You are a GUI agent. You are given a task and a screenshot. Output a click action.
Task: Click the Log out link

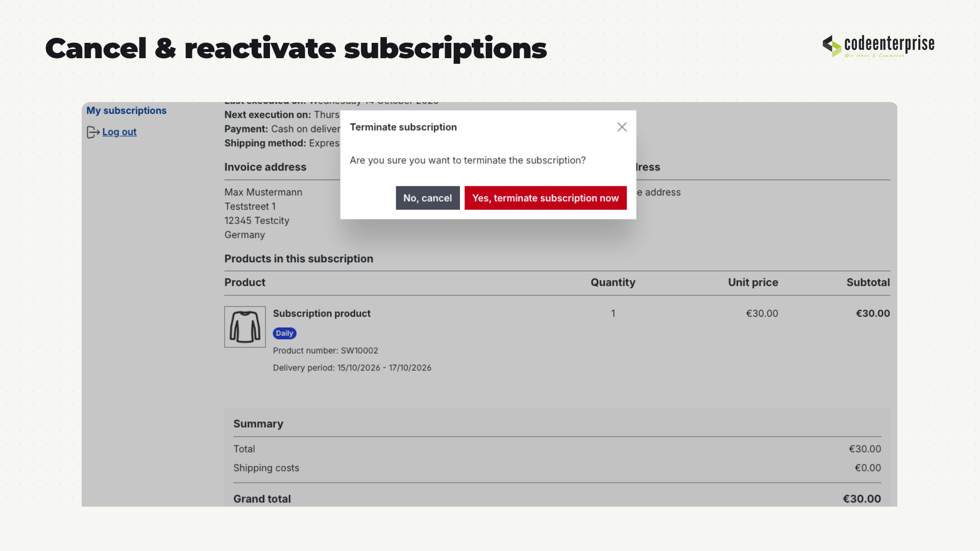tap(119, 132)
